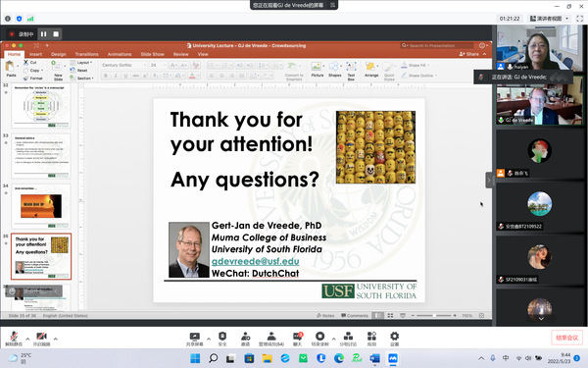Click the End Meeting button
The image size is (588, 368).
coord(566,338)
